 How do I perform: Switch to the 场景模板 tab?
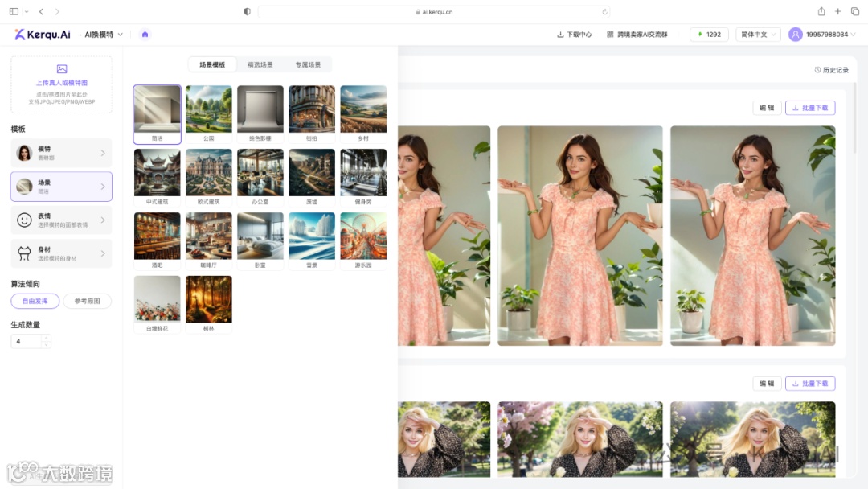[x=212, y=64]
